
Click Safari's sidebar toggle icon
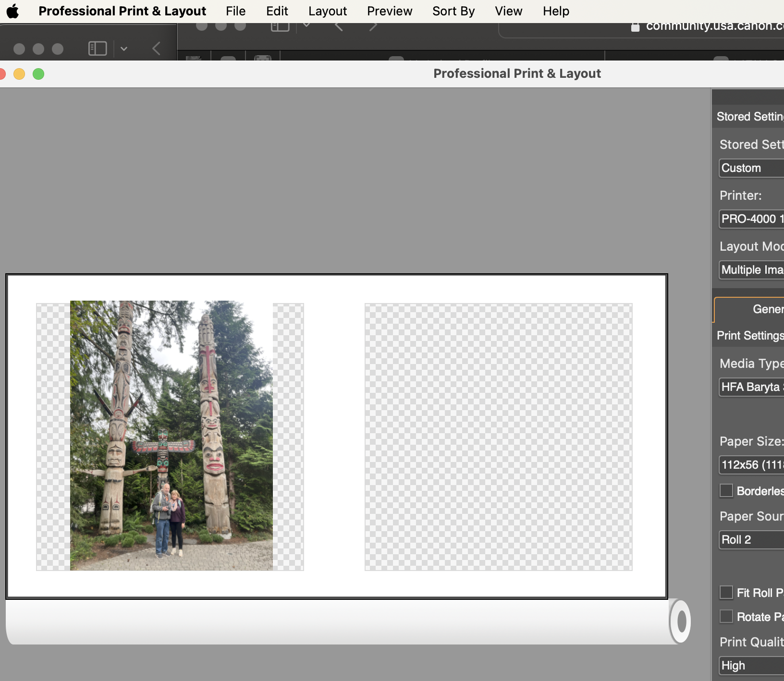[x=279, y=25]
